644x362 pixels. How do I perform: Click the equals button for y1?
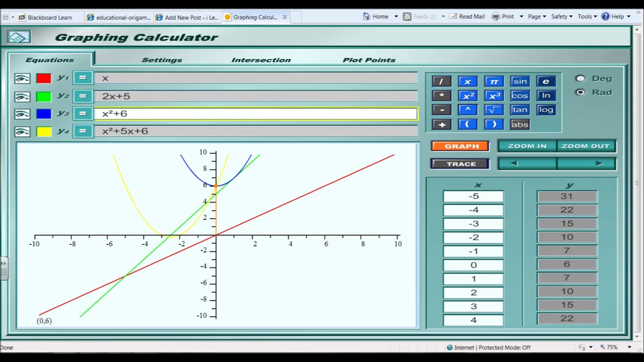(x=83, y=78)
